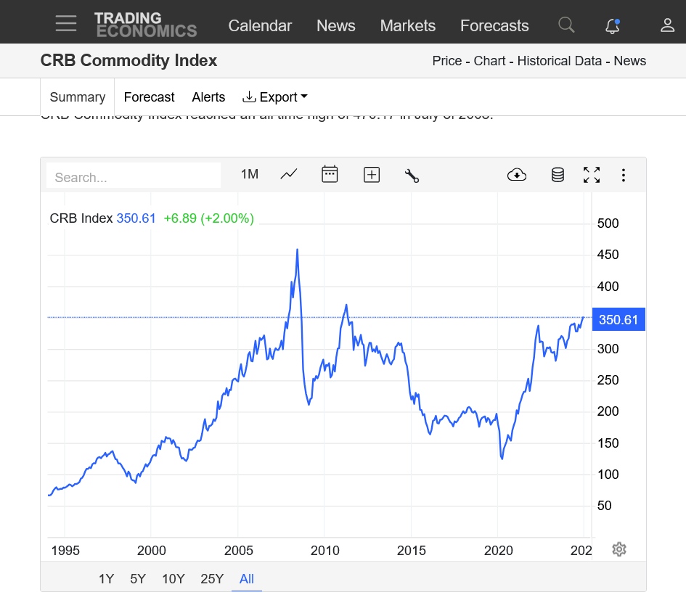Click the search magnifier icon in header

[x=566, y=25]
